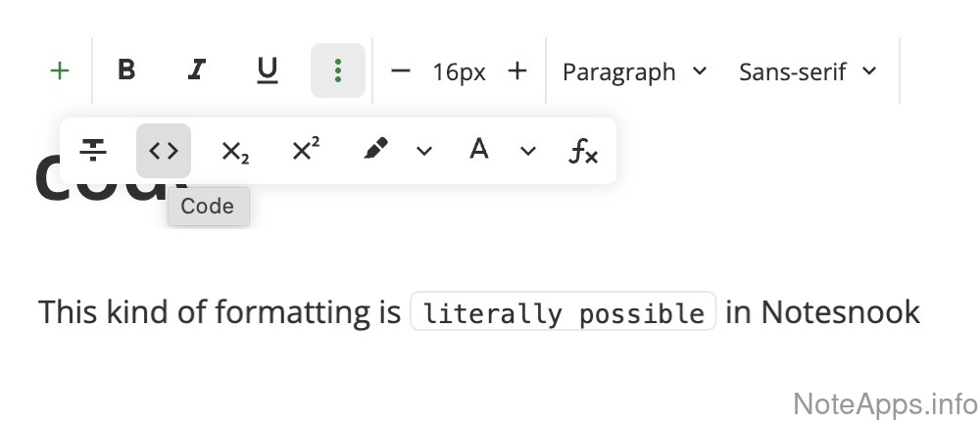Expand the highlight color options chevron
The width and height of the screenshot is (980, 423).
(x=424, y=151)
